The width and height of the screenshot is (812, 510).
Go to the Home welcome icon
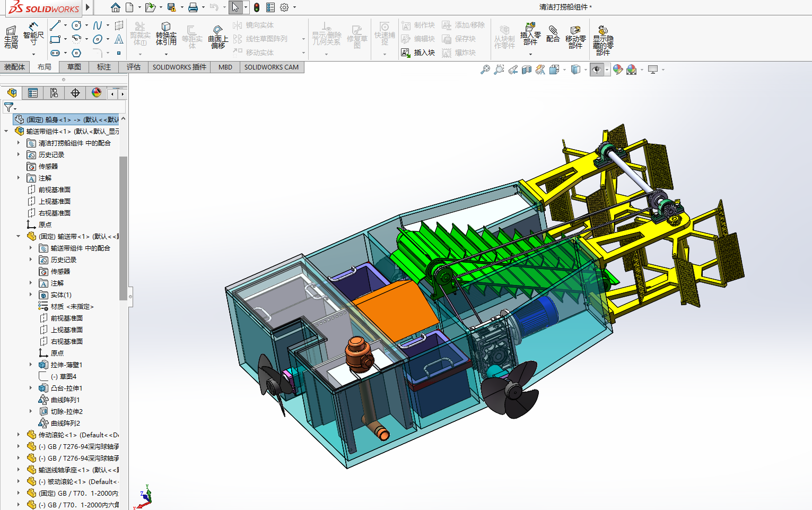point(115,7)
